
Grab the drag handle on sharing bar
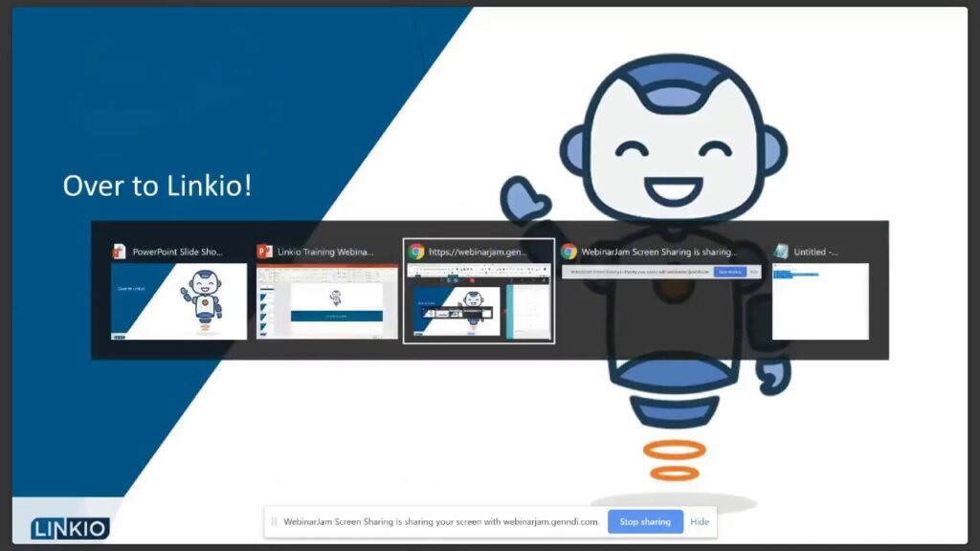click(274, 521)
